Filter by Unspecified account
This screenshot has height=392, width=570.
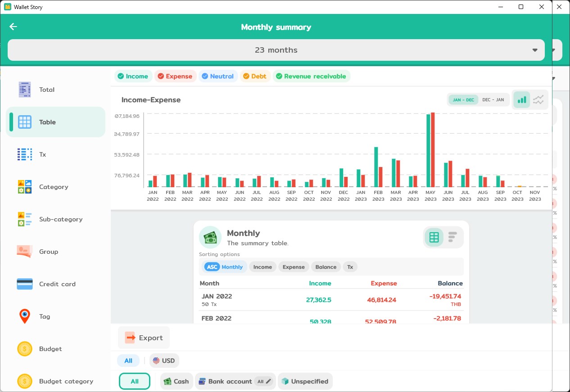(305, 381)
